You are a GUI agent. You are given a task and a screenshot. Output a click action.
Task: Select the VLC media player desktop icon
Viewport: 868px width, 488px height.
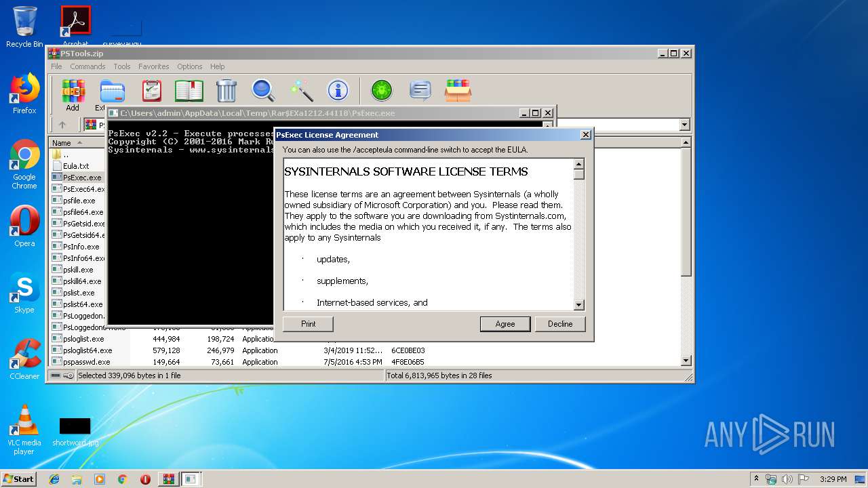tap(24, 430)
